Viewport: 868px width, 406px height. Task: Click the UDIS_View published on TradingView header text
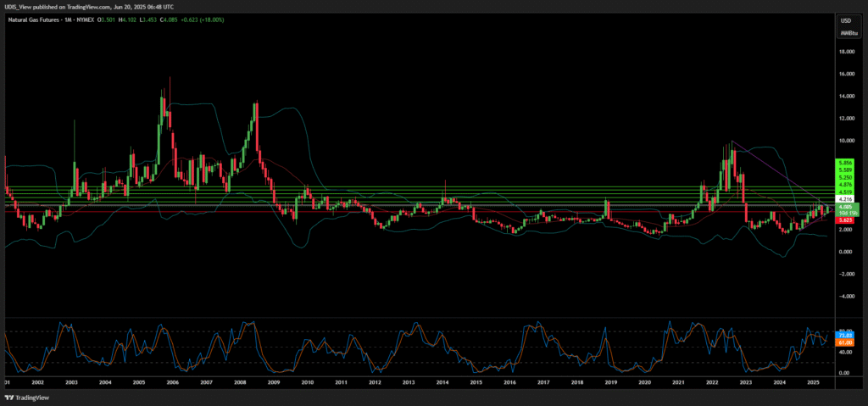coord(85,7)
